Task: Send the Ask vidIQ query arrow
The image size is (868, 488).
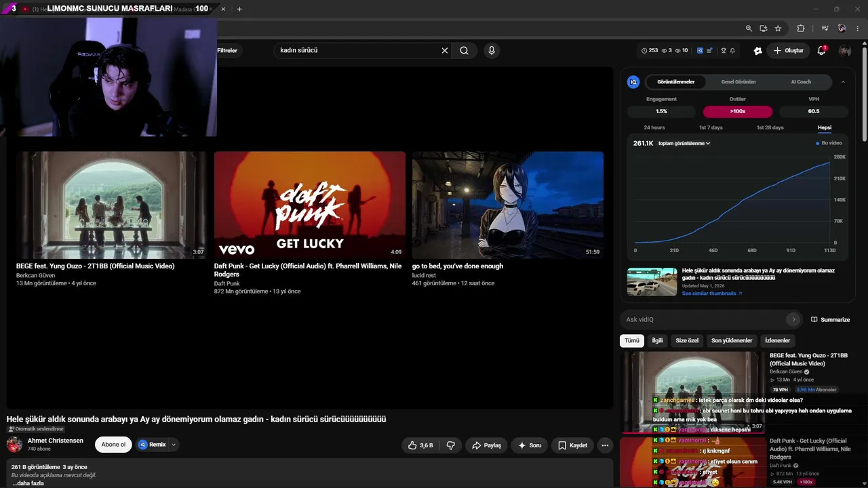Action: (x=793, y=319)
